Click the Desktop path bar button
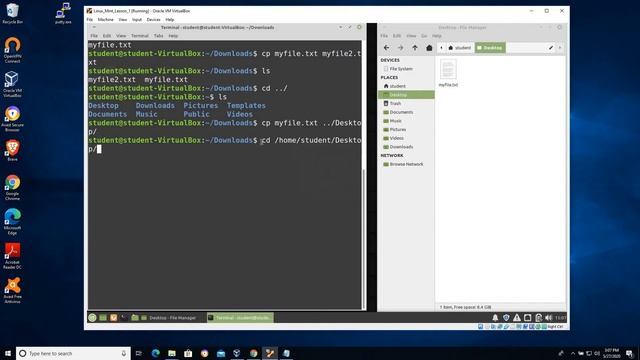This screenshot has width=640, height=360. pos(490,48)
